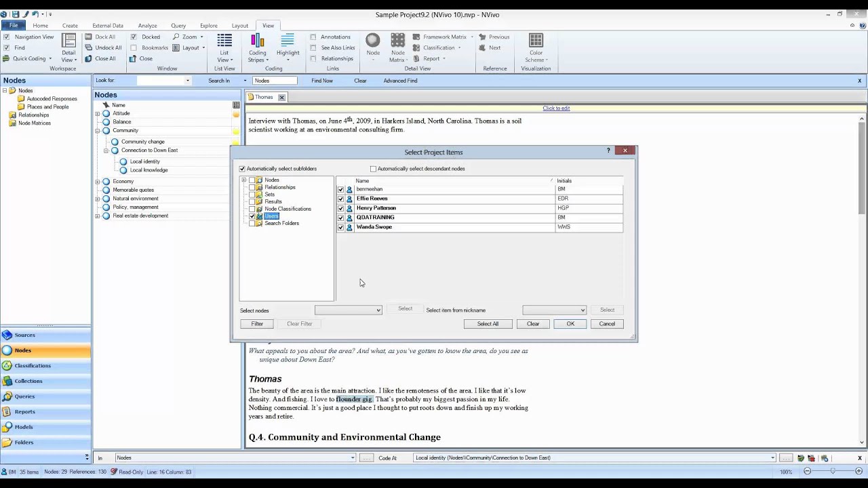The height and width of the screenshot is (488, 868).
Task: Close the Thomas document tab
Action: pos(281,98)
